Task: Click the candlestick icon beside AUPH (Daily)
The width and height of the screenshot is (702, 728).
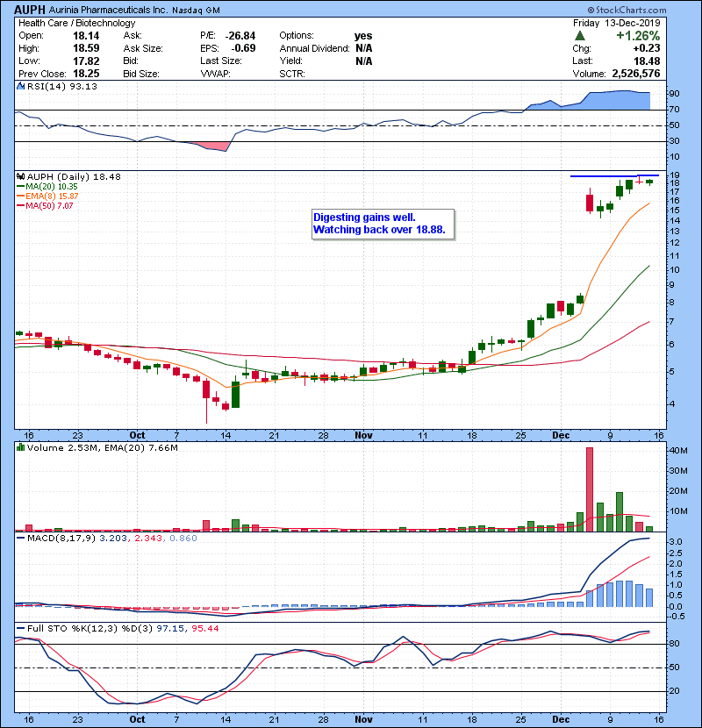Action: pyautogui.click(x=20, y=177)
